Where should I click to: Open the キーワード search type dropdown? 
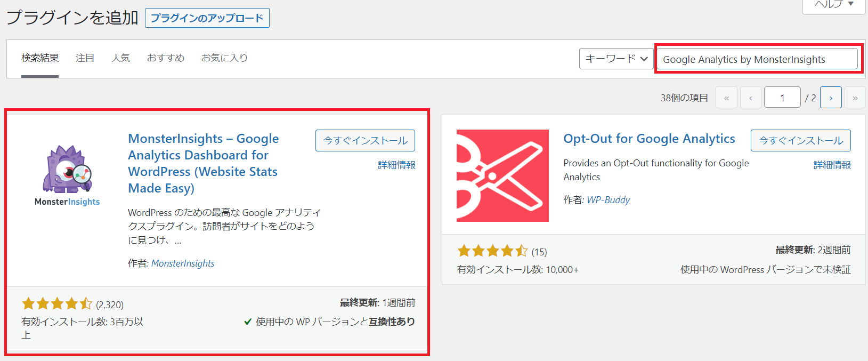[x=615, y=59]
